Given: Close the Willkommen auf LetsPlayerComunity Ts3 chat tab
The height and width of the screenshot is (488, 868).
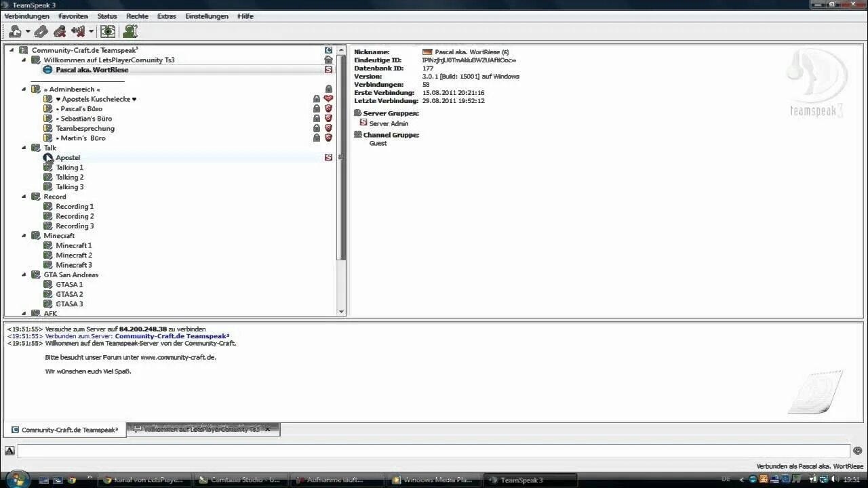Looking at the screenshot, I should coord(268,430).
